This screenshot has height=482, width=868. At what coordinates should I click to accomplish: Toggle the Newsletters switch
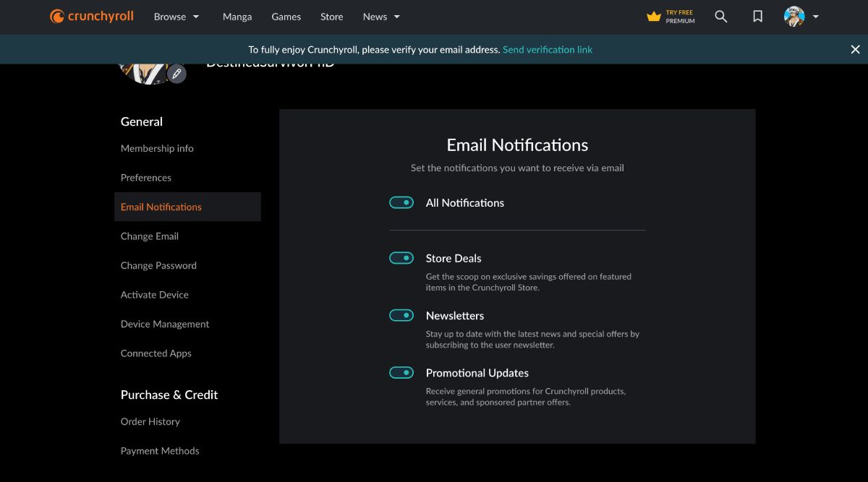401,315
